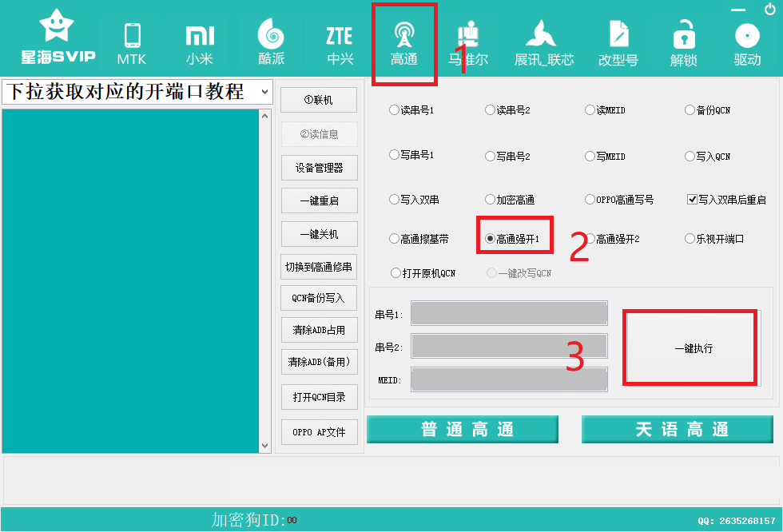
Task: Select 读MEID radio option
Action: click(605, 109)
